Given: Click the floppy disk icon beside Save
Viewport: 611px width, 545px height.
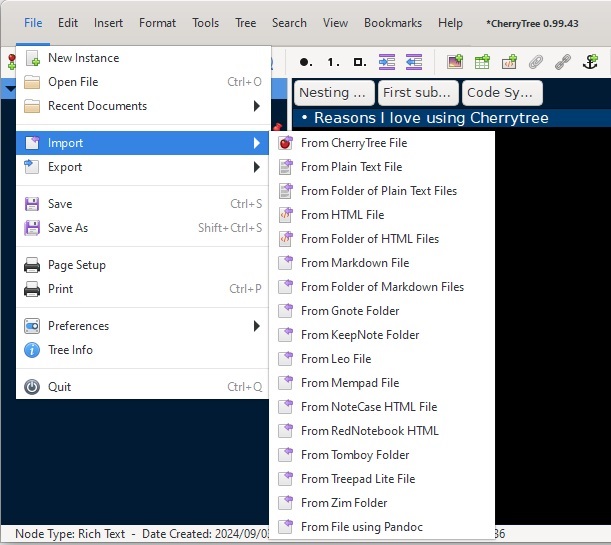Looking at the screenshot, I should pyautogui.click(x=32, y=204).
